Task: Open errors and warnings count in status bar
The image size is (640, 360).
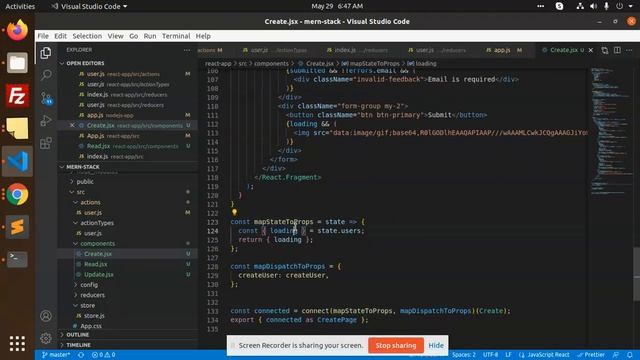Action: [103, 355]
